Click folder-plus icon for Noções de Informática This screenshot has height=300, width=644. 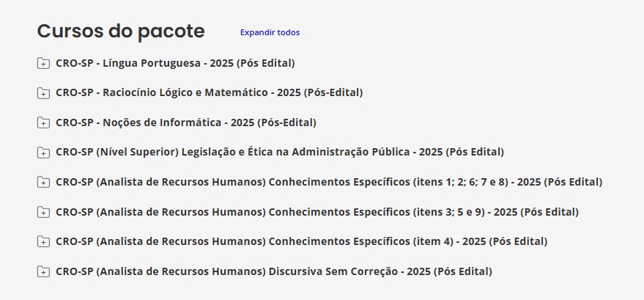pyautogui.click(x=43, y=123)
